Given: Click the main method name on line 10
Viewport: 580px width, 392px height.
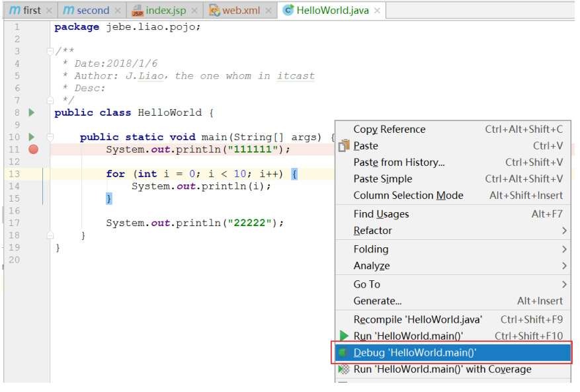Looking at the screenshot, I should (x=214, y=137).
